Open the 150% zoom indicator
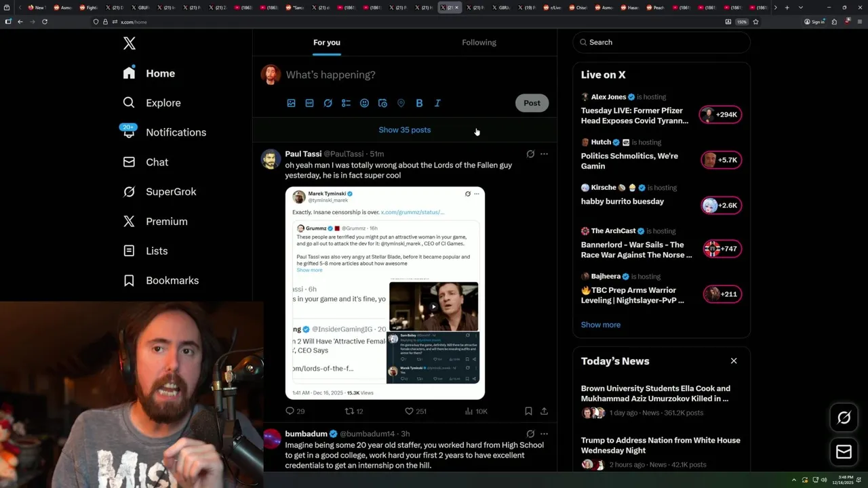The image size is (868, 488). click(x=742, y=22)
